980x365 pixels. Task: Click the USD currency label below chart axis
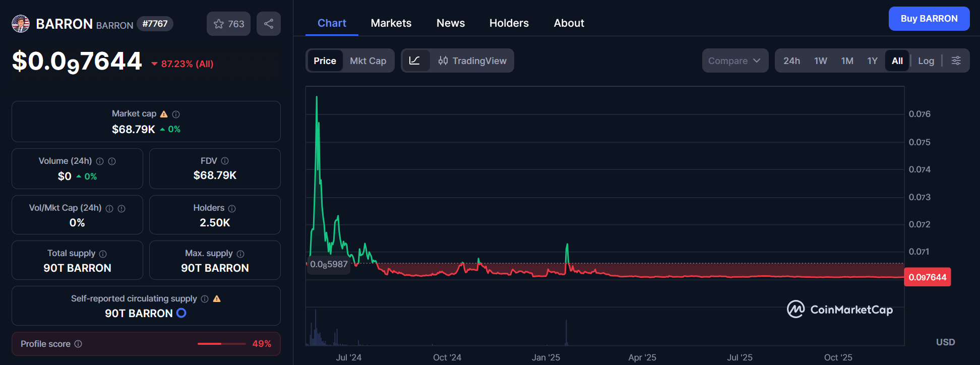click(946, 342)
